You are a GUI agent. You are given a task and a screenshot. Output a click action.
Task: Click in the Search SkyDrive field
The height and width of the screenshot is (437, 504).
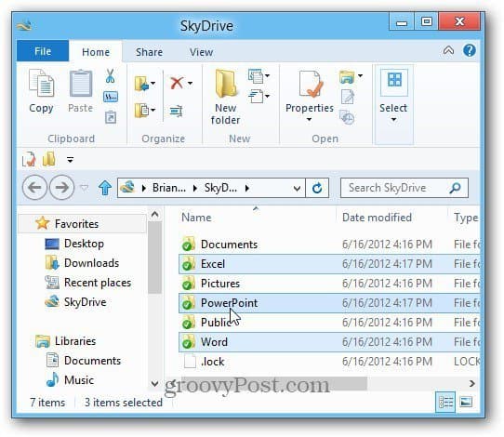tap(405, 188)
